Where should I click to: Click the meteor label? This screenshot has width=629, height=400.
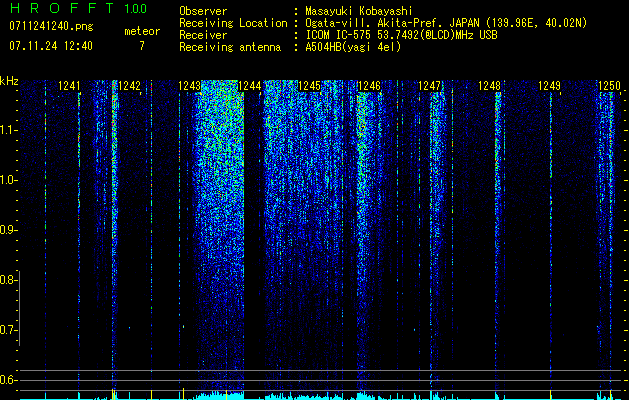coord(142,31)
